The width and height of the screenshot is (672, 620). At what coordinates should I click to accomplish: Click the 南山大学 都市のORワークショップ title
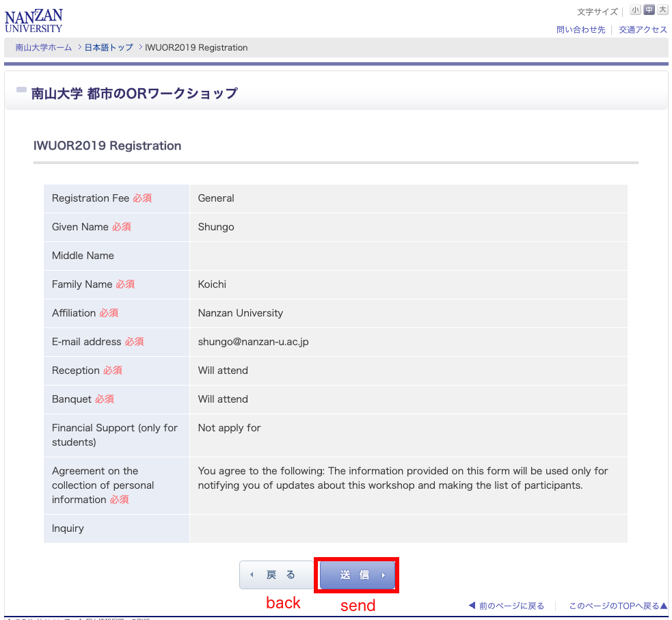tap(134, 94)
